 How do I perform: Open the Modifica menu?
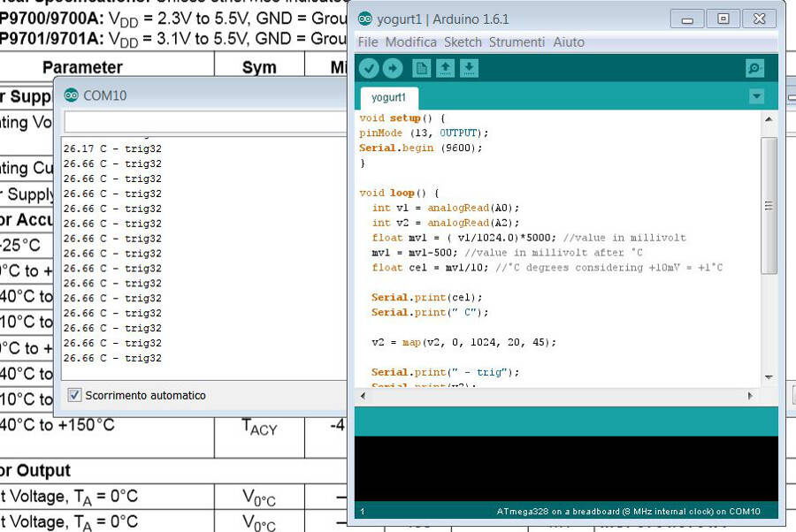tap(410, 42)
